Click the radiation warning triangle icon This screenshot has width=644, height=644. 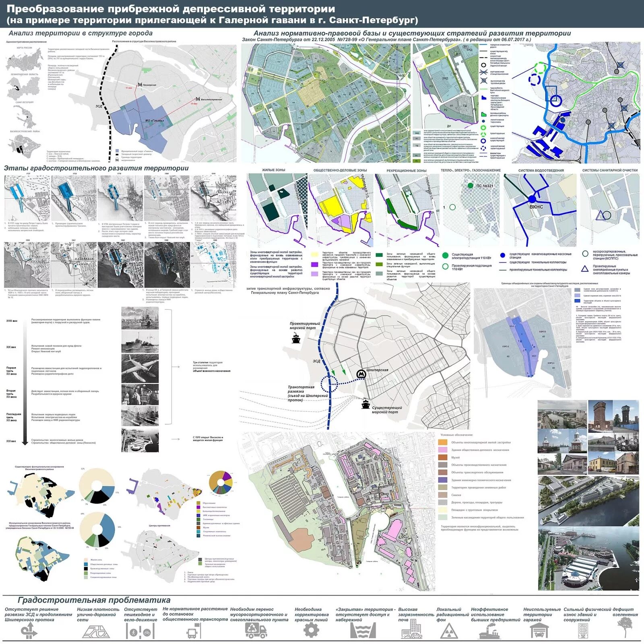[449, 631]
